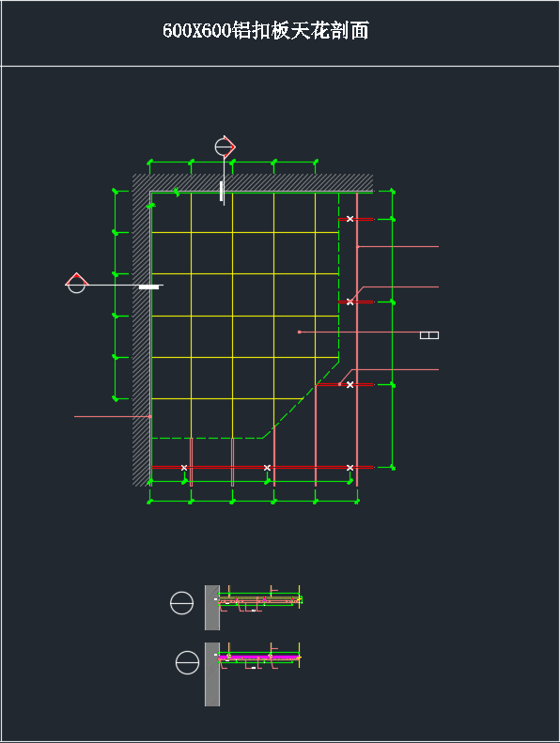Viewport: 560px width, 743px height.
Task: Select the lower detail's circle bubble
Action: tap(187, 662)
